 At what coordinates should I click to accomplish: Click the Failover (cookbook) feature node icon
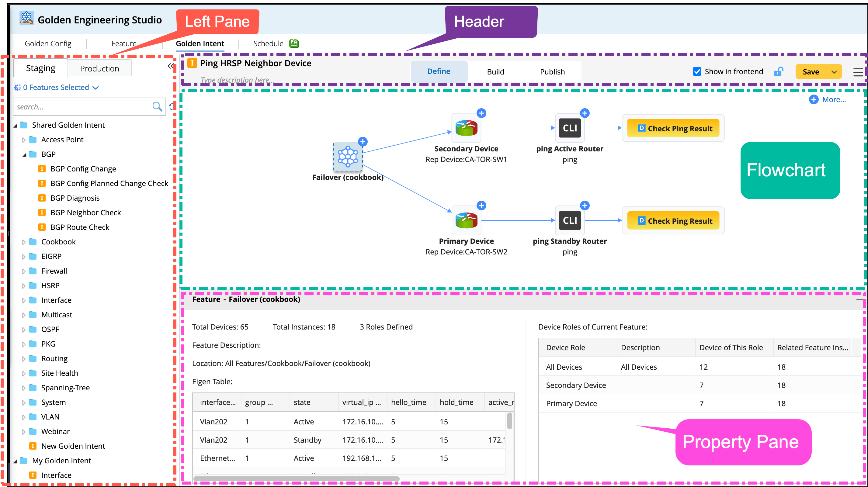348,157
